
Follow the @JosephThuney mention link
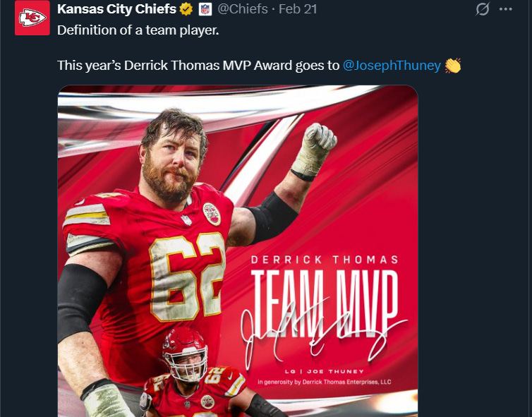coord(392,66)
